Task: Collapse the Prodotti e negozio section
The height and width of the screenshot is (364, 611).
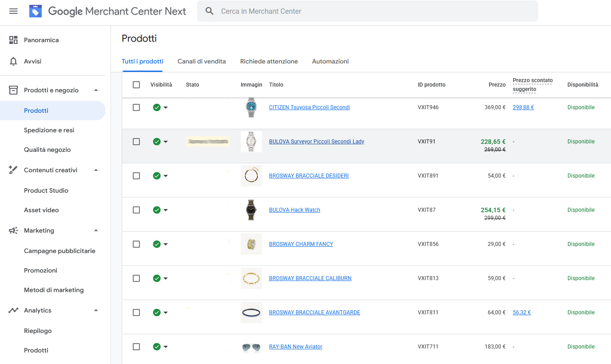Action: pyautogui.click(x=96, y=90)
